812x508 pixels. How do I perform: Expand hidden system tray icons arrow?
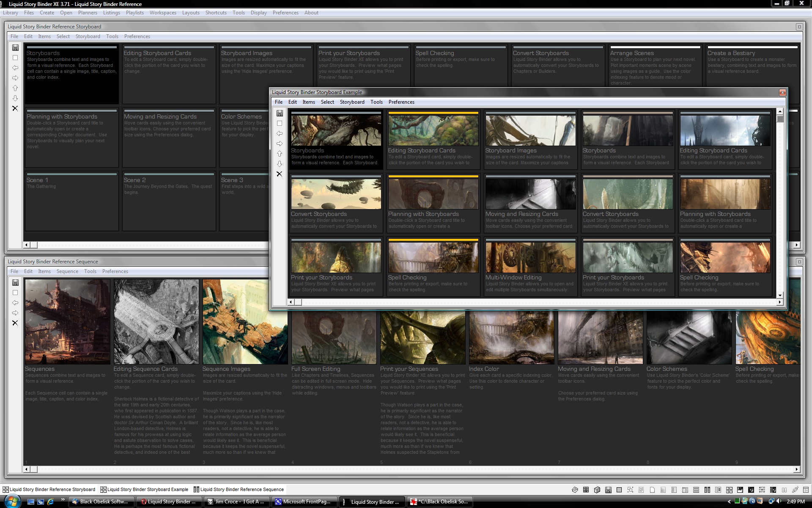coord(729,502)
